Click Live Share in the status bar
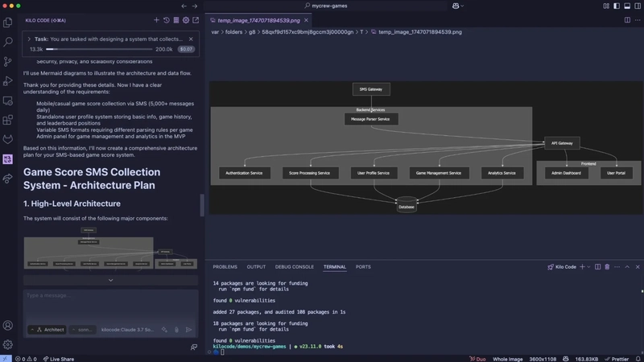644x362 pixels. 59,359
